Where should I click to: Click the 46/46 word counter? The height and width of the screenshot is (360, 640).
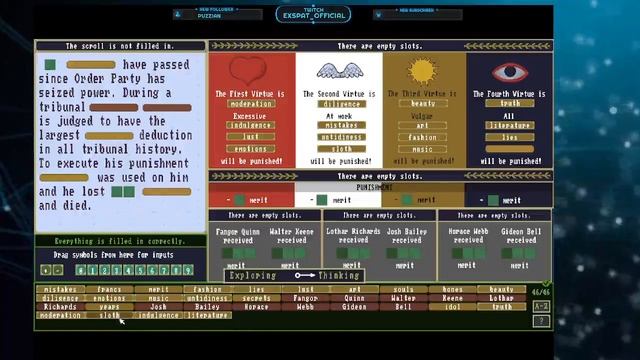tap(541, 292)
